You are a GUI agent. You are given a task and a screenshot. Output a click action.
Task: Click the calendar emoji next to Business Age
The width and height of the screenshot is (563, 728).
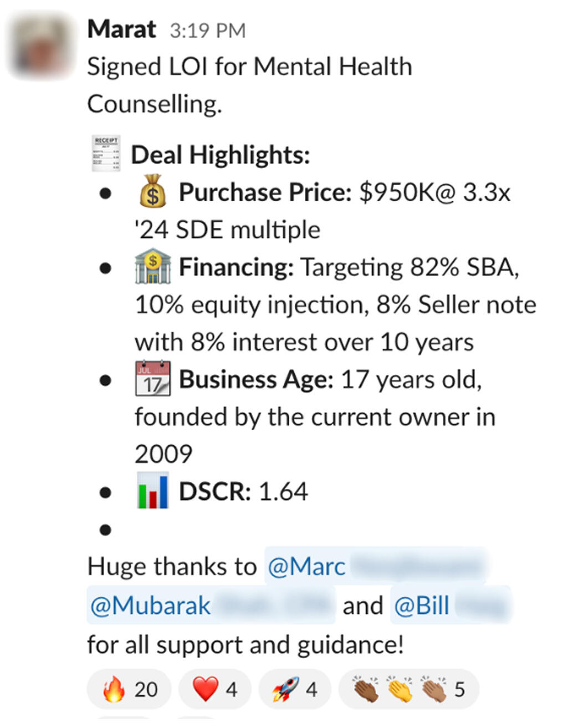coord(153,379)
